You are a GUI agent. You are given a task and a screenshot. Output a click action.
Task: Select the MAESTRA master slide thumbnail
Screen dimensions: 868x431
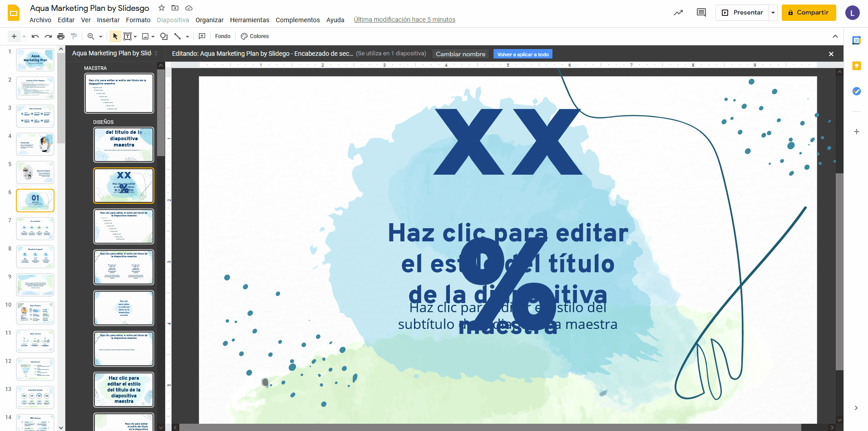(119, 93)
